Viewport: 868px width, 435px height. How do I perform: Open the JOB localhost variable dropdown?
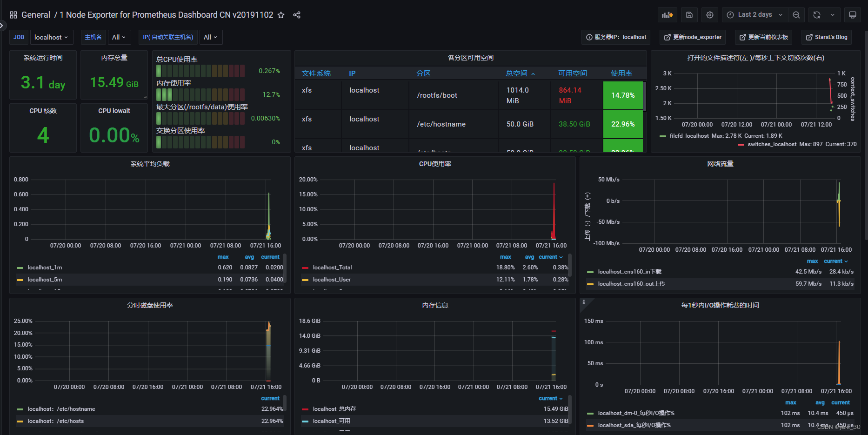point(51,37)
